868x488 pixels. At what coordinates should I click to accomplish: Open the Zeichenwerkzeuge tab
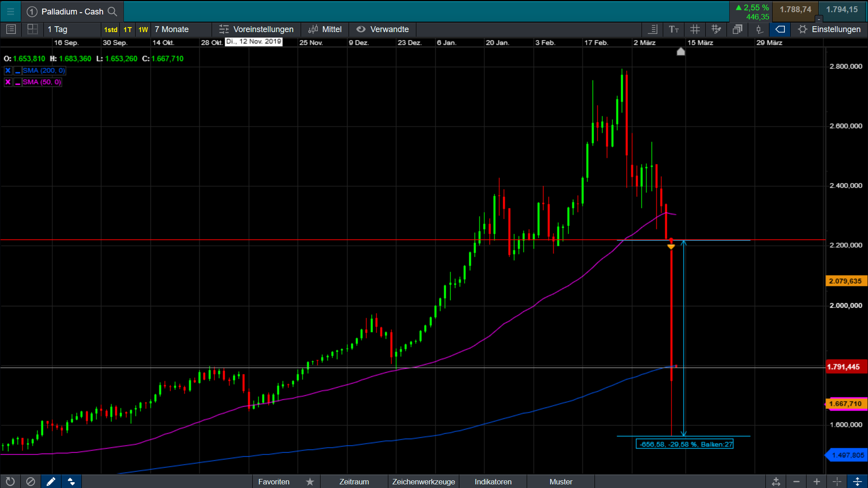(423, 482)
